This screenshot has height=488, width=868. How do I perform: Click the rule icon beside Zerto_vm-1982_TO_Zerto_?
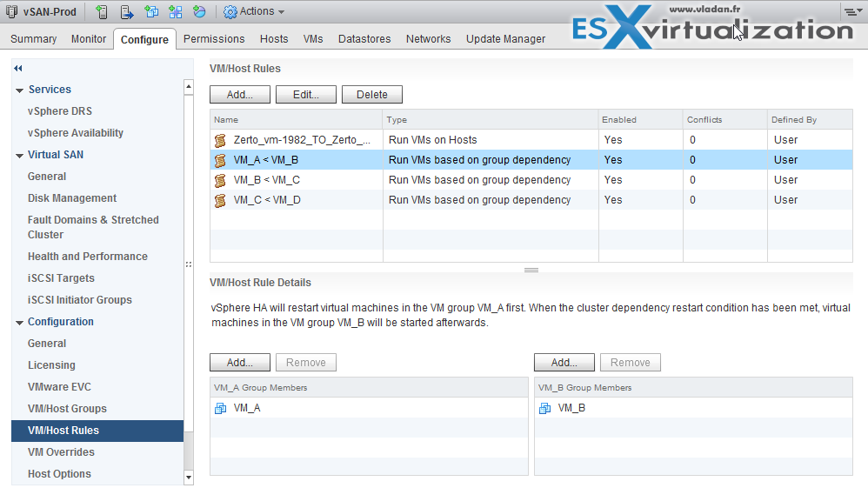[220, 140]
